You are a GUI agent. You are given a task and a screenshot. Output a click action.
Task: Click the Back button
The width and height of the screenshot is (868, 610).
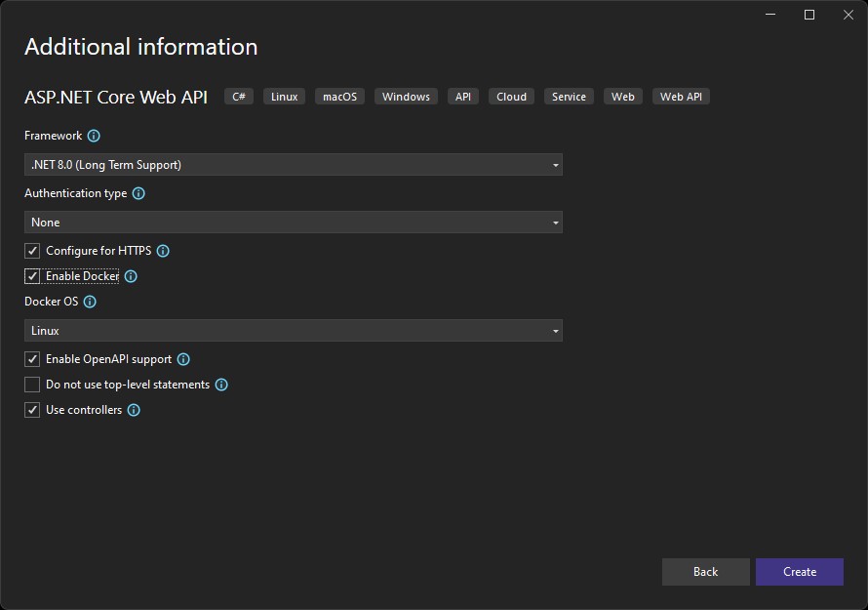[706, 572]
